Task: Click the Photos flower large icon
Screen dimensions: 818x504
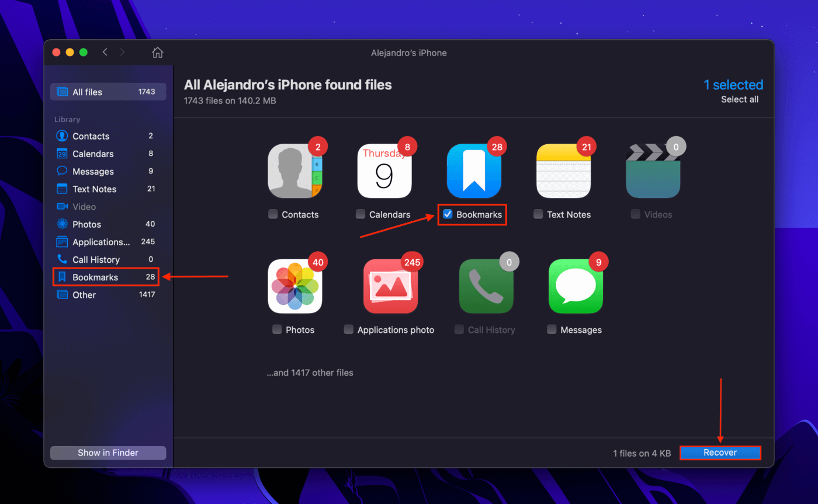Action: (x=295, y=286)
